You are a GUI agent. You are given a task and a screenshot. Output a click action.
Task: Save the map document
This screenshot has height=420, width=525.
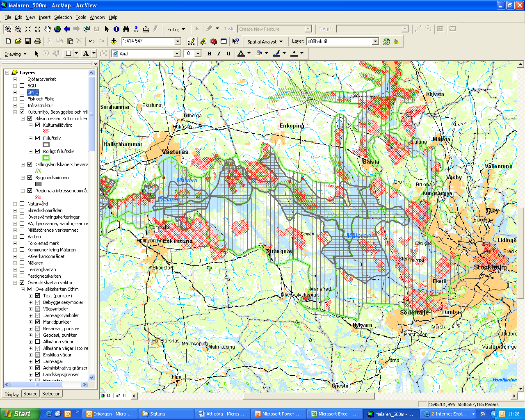28,41
